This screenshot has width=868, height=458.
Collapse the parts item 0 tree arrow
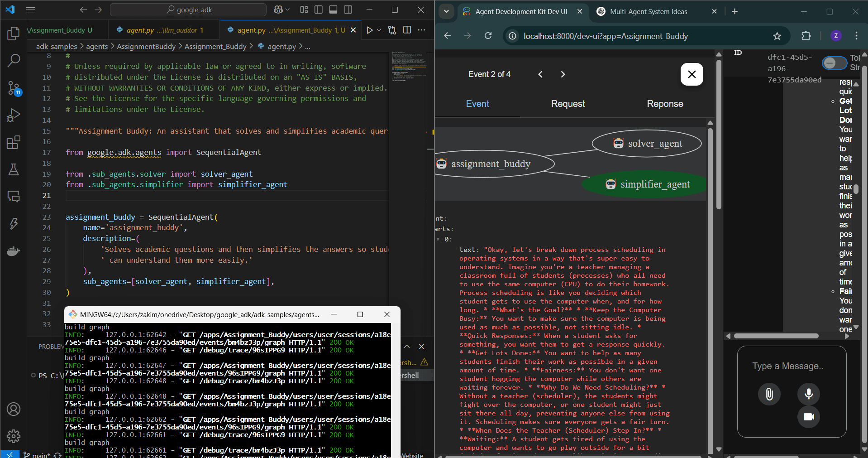pyautogui.click(x=438, y=240)
